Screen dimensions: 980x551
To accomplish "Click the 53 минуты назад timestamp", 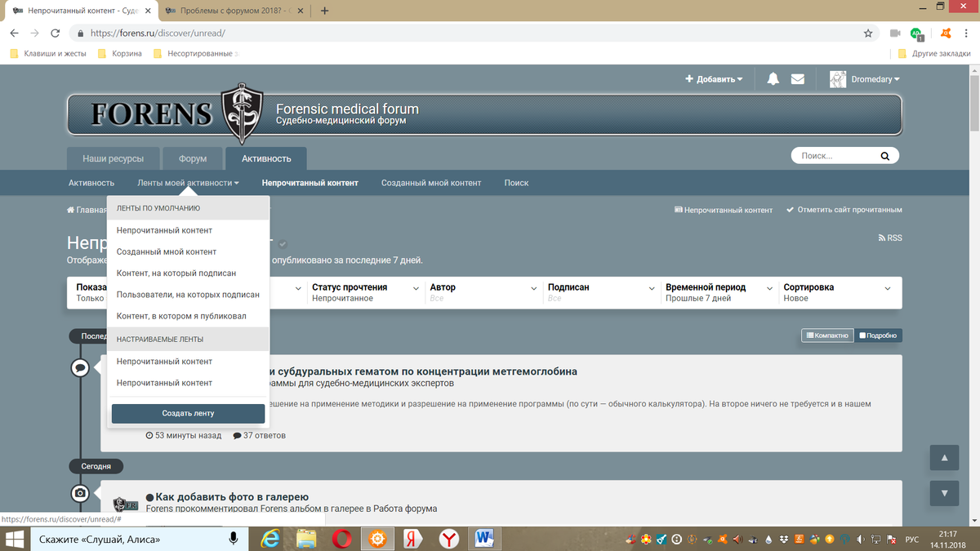I will (183, 435).
